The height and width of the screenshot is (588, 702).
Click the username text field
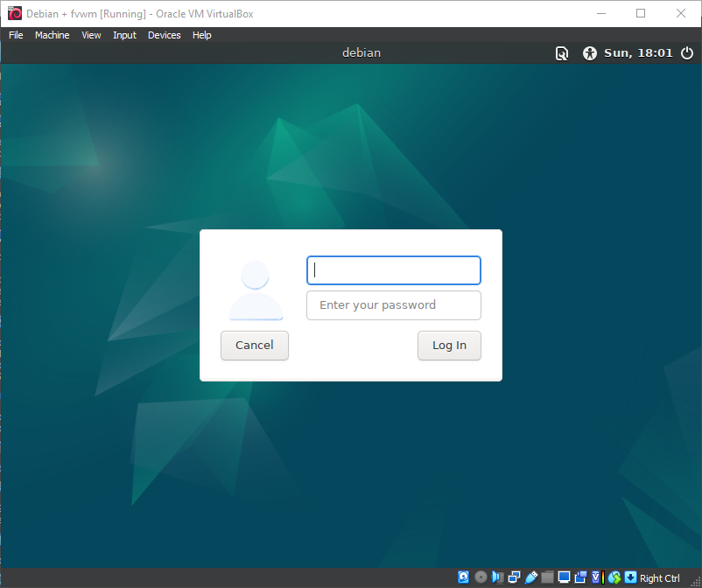[x=393, y=270]
